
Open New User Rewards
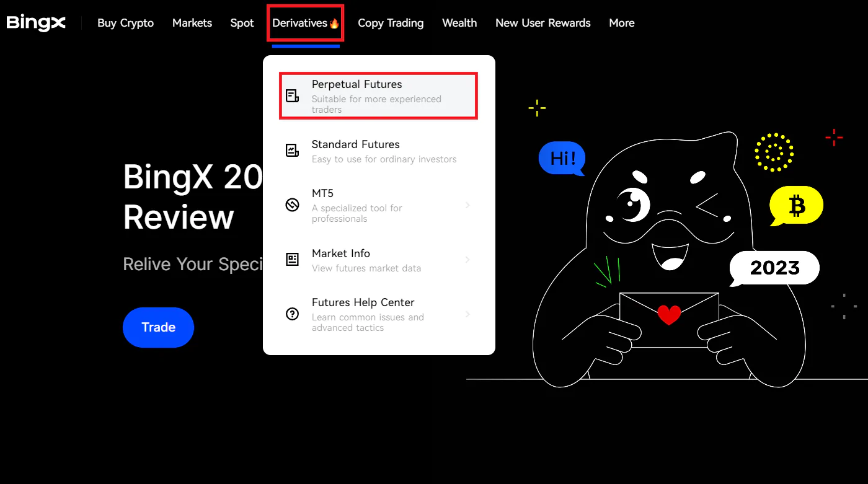click(543, 23)
